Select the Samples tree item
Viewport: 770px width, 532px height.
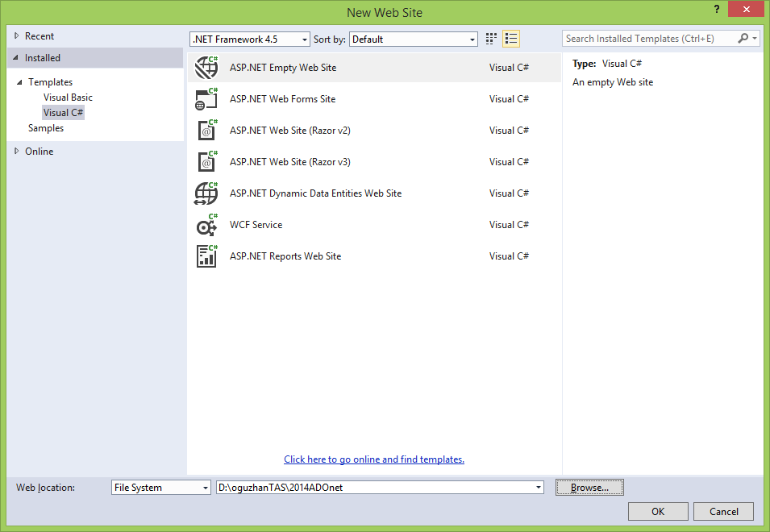click(46, 128)
